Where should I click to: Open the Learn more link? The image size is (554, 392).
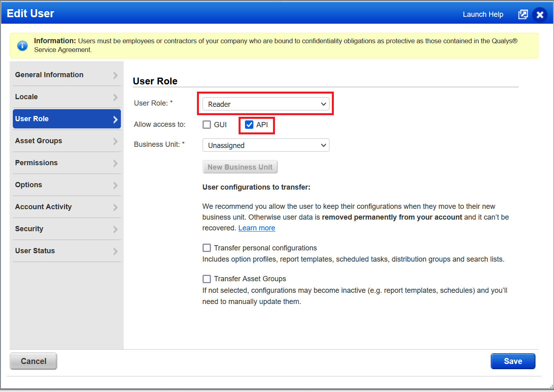257,228
